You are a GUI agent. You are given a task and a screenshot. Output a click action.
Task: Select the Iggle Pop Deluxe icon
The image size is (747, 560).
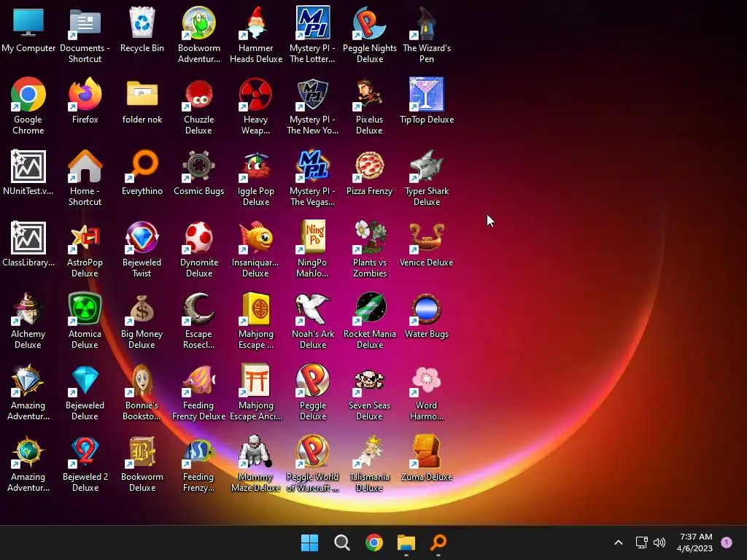pyautogui.click(x=256, y=166)
